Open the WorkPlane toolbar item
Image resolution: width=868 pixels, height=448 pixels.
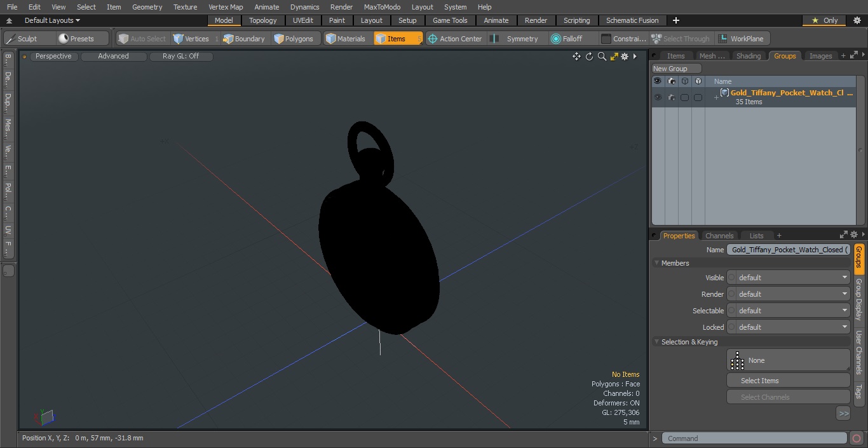(741, 39)
